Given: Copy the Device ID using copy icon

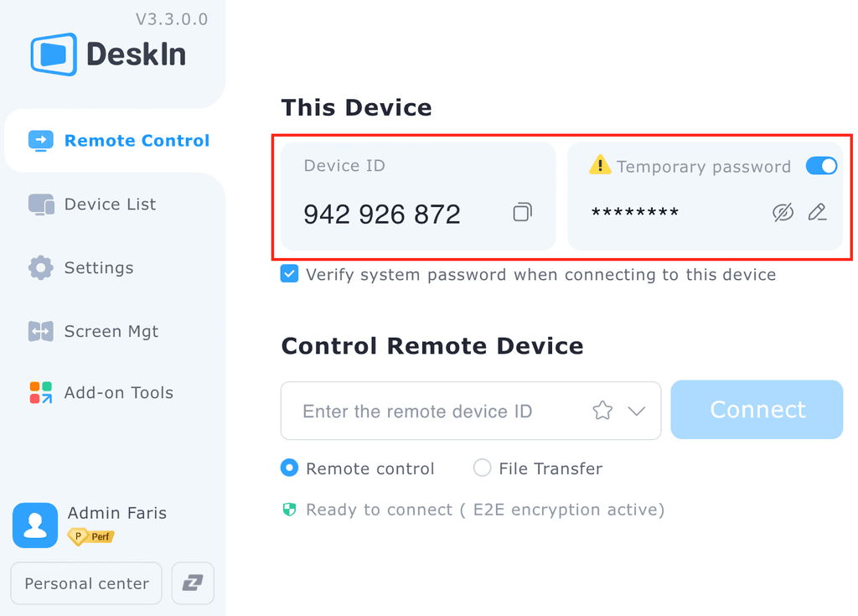Looking at the screenshot, I should coord(521,213).
